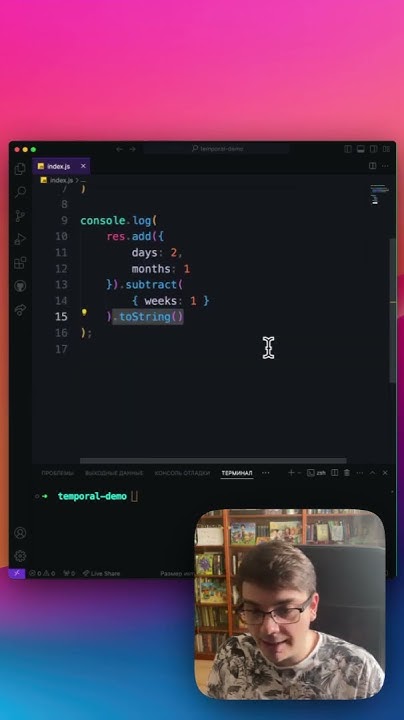Create a new terminal with the plus icon

[291, 472]
